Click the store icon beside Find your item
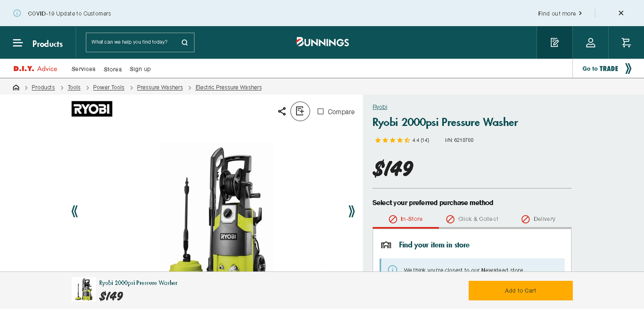Image resolution: width=644 pixels, height=309 pixels. (x=386, y=245)
